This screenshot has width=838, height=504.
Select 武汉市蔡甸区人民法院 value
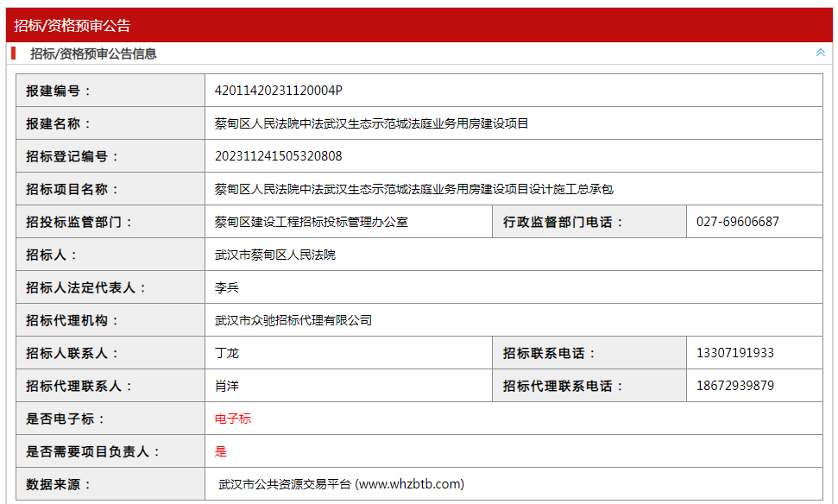[x=275, y=255]
